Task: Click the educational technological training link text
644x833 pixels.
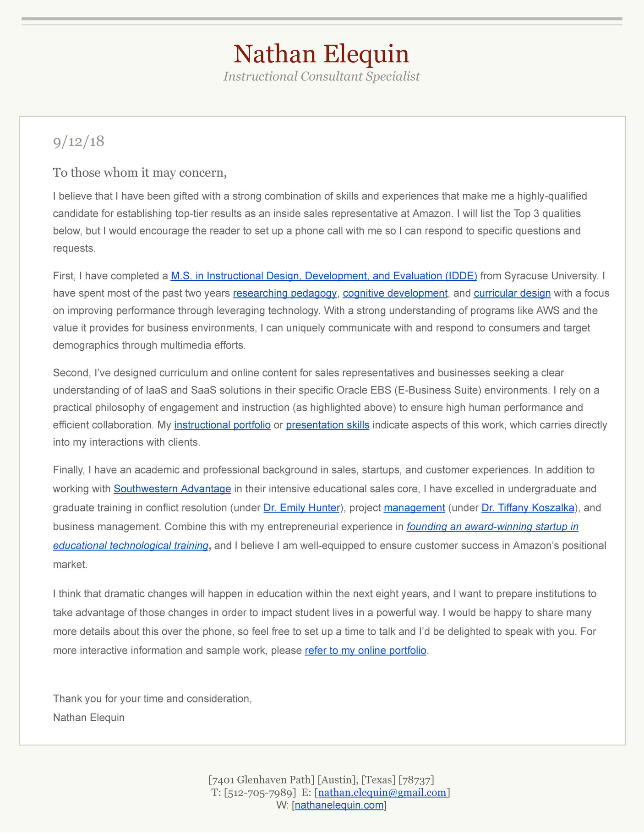Action: pyautogui.click(x=131, y=546)
